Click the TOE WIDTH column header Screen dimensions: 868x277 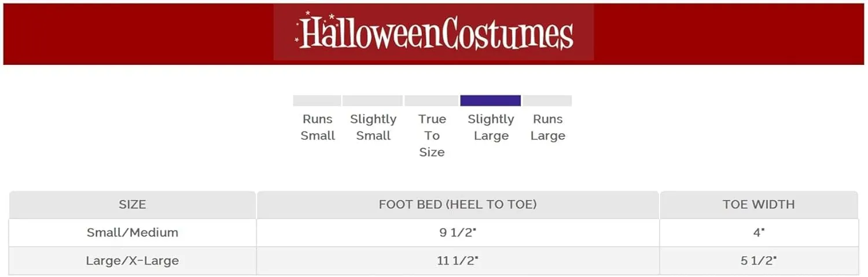pyautogui.click(x=759, y=205)
